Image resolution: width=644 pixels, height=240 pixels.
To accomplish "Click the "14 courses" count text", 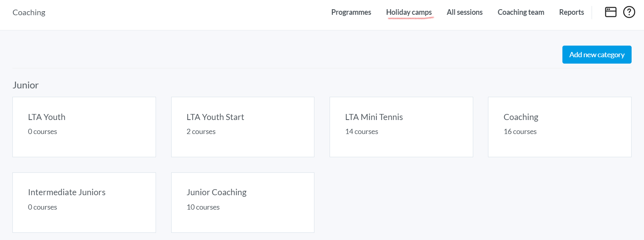I will pyautogui.click(x=362, y=132).
